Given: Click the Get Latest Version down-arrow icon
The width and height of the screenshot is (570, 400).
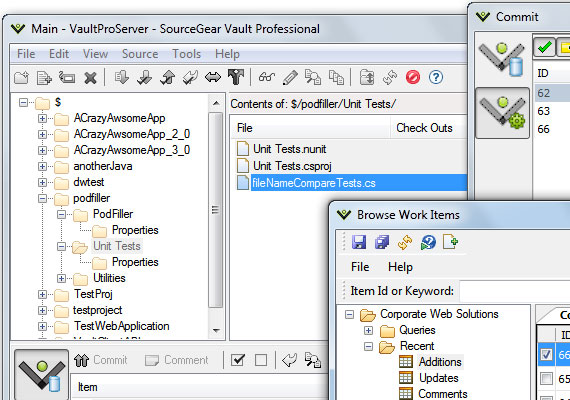Looking at the screenshot, I should pos(121,77).
